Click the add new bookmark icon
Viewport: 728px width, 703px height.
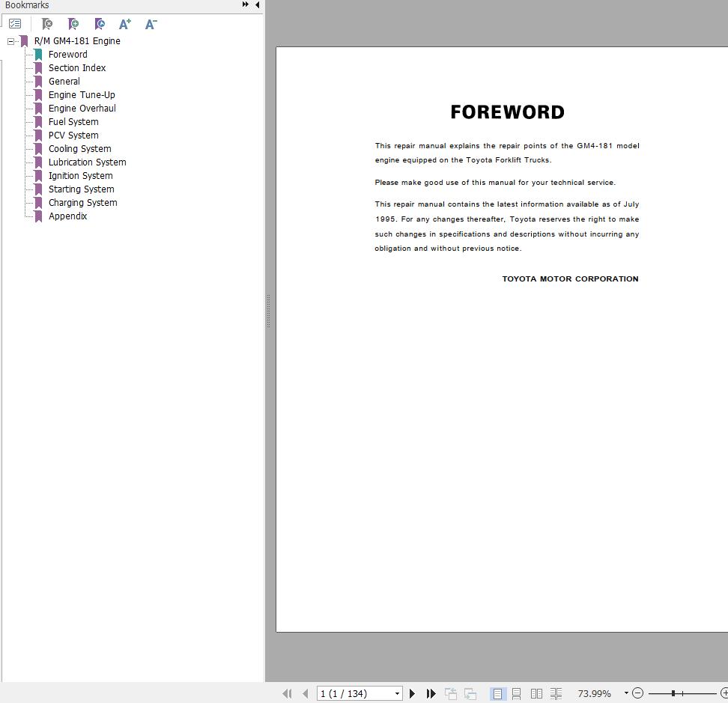(x=73, y=24)
